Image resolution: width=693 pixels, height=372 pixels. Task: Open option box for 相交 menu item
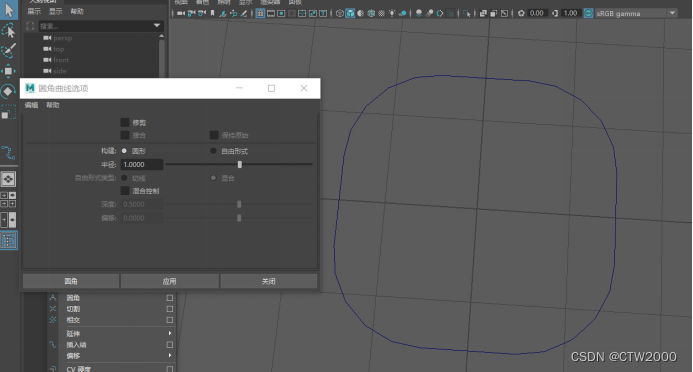click(170, 319)
